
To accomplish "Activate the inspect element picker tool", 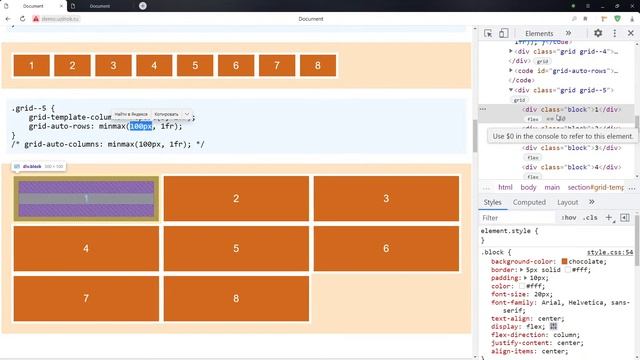I will (488, 33).
